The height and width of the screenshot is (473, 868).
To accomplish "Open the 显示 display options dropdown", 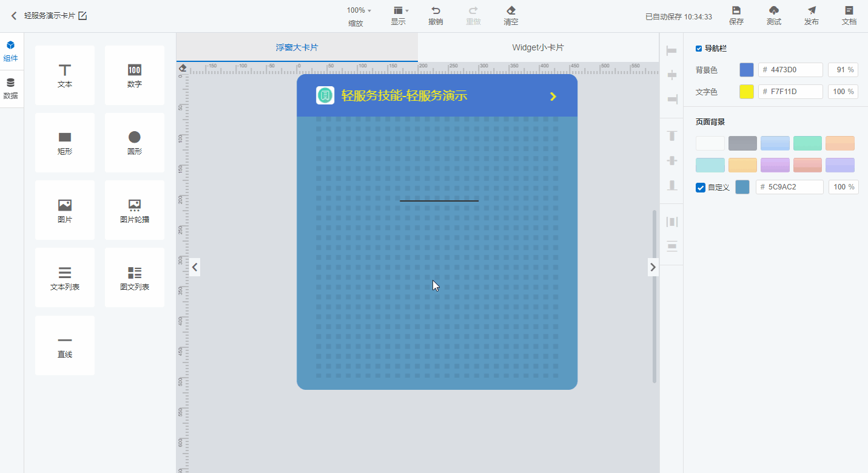I will pos(401,10).
